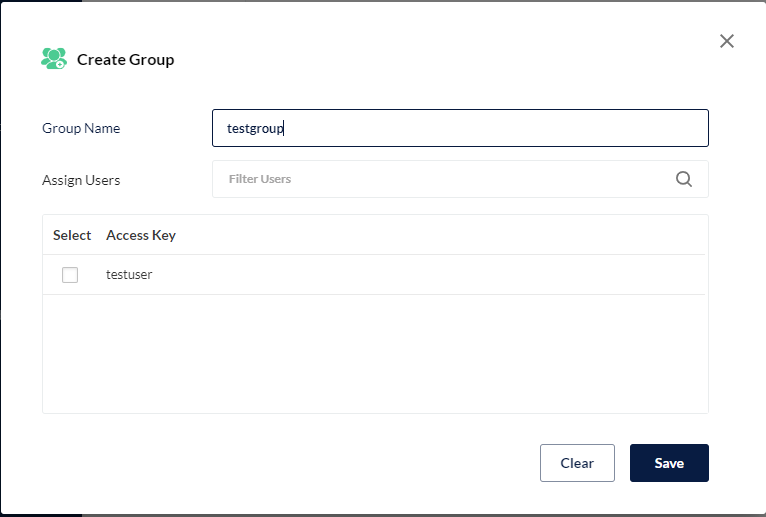Click the Create Group people icon
The image size is (766, 517).
54,59
